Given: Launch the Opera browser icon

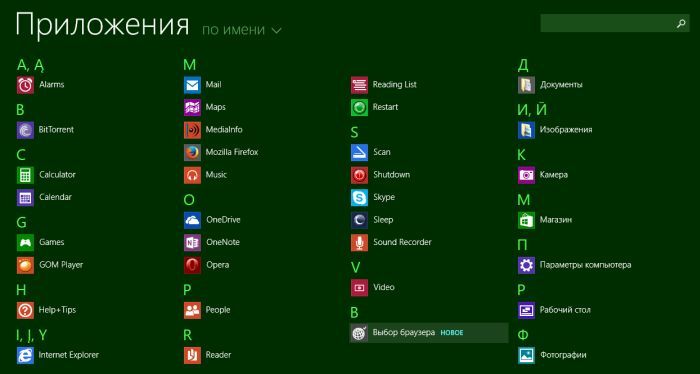Looking at the screenshot, I should 192,265.
